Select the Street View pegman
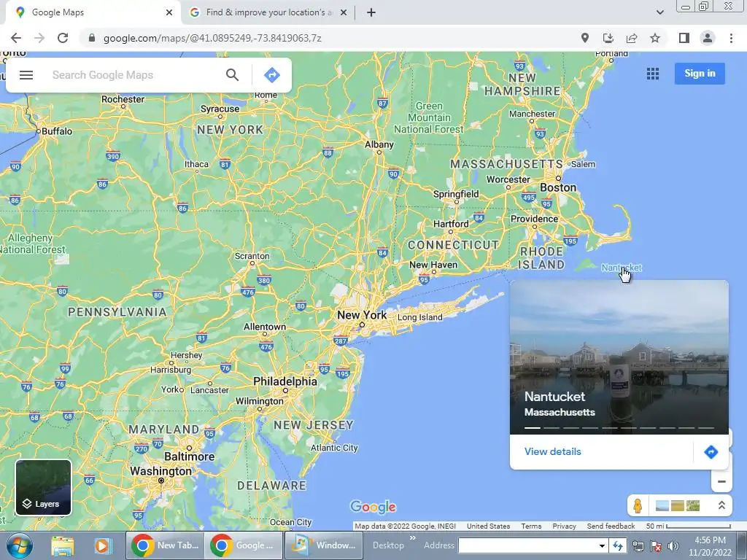747x560 pixels. 638,505
